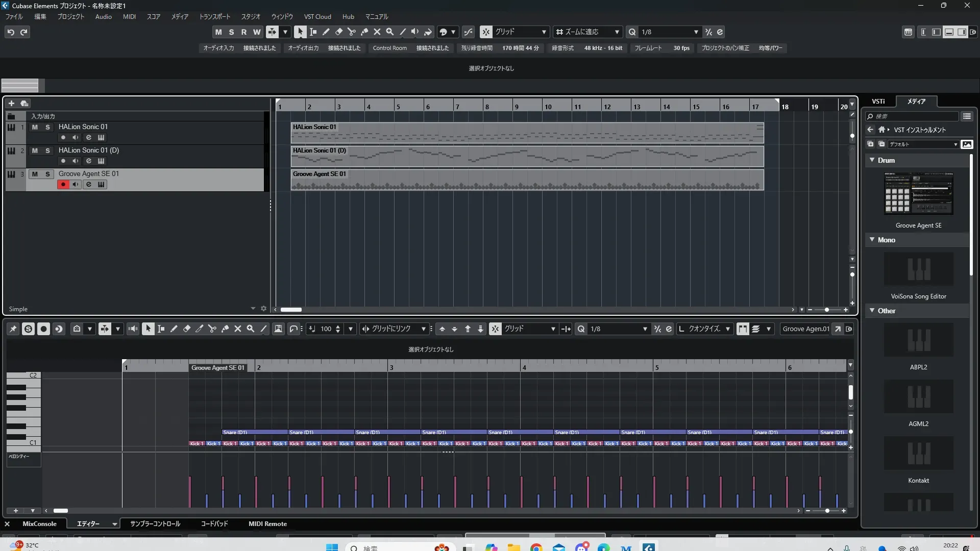Image resolution: width=980 pixels, height=551 pixels.
Task: Select the Mute X tool in main toolbar
Action: point(377,32)
